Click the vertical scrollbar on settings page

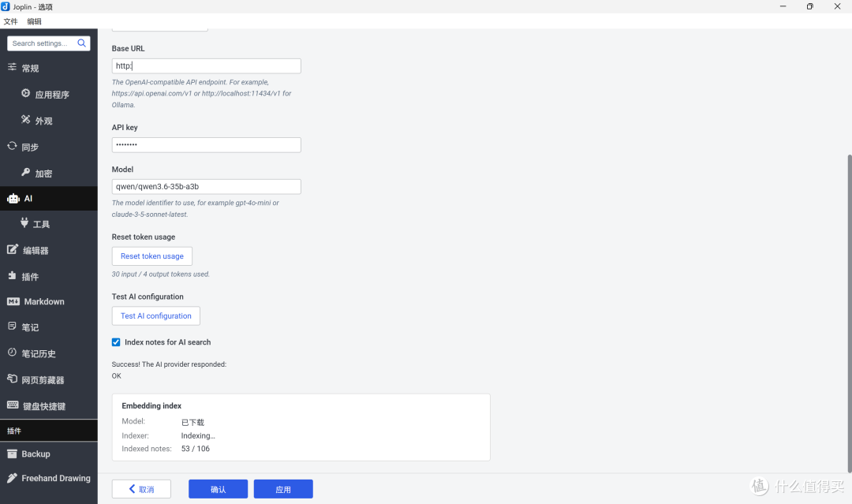point(849,313)
